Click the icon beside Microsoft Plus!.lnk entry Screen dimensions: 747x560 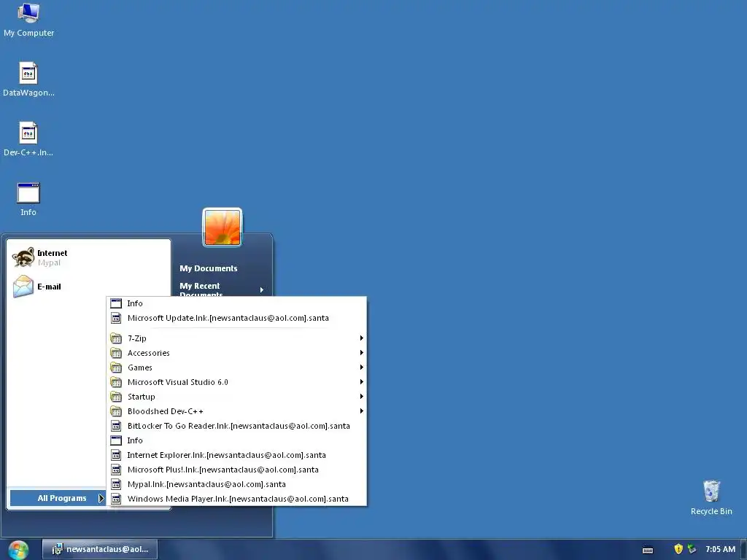click(x=116, y=470)
